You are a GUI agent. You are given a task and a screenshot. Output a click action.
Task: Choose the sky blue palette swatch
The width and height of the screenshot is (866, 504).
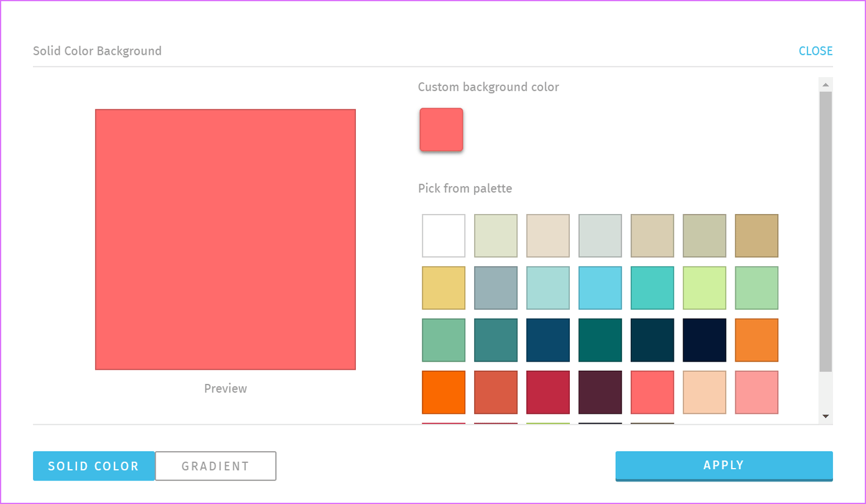(x=600, y=288)
